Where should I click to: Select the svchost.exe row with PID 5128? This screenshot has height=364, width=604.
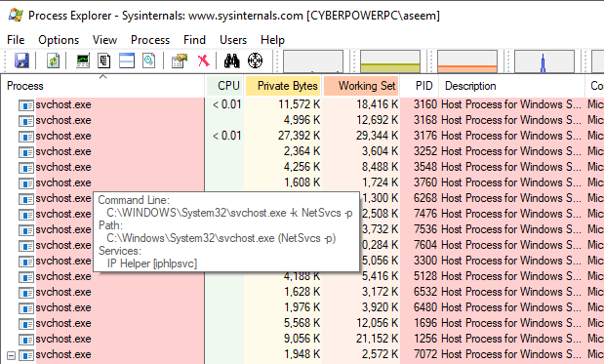[302, 276]
